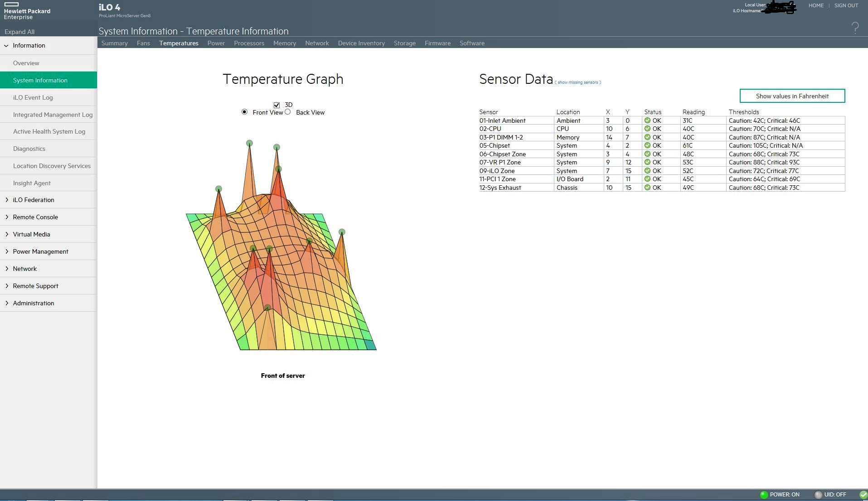This screenshot has height=501, width=868.
Task: Click the Hewlett Packard Enterprise logo
Action: (x=27, y=11)
